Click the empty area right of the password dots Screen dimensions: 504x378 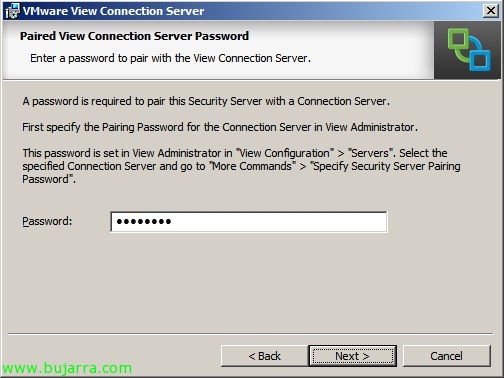pos(279,222)
